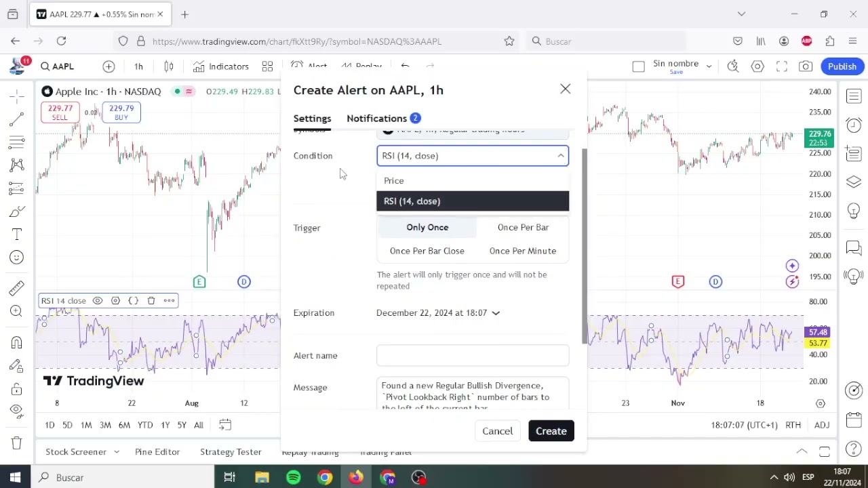This screenshot has height=488, width=868.
Task: Open indicator templates grid icon
Action: point(267,66)
